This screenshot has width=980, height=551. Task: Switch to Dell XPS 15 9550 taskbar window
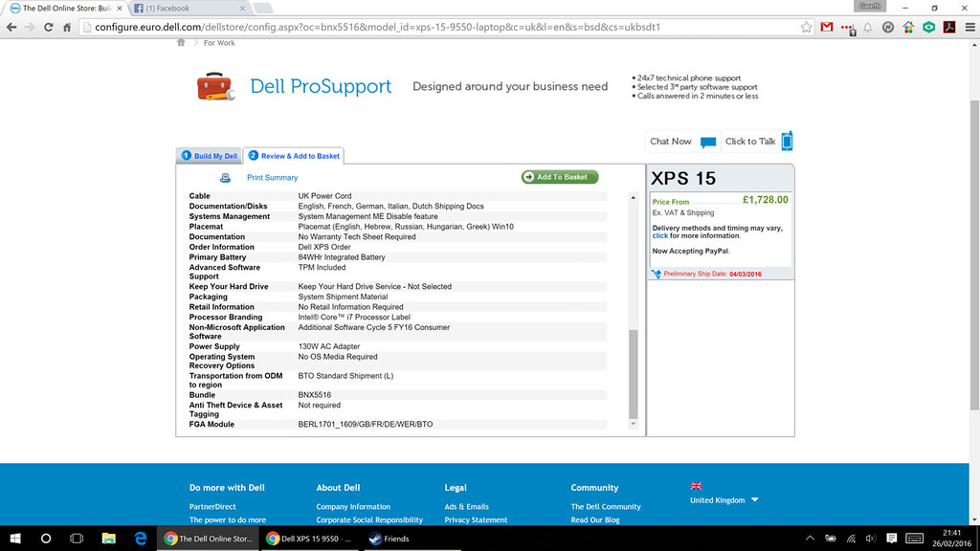310,539
